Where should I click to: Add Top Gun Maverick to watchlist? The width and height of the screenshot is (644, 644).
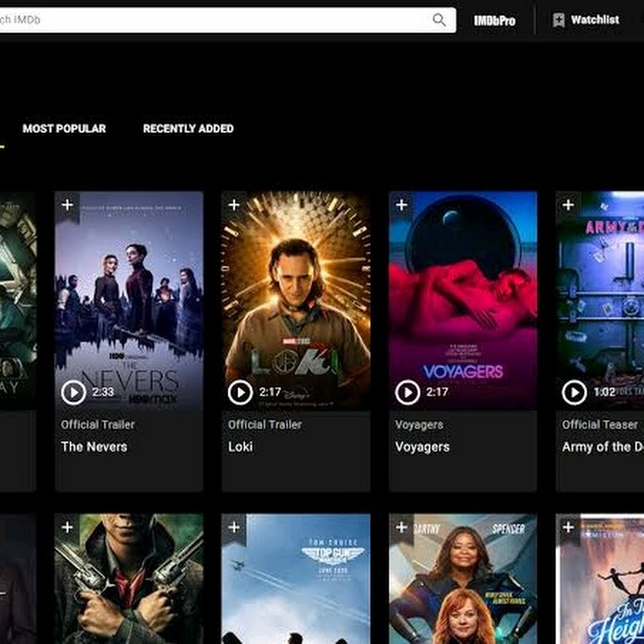pos(234,527)
